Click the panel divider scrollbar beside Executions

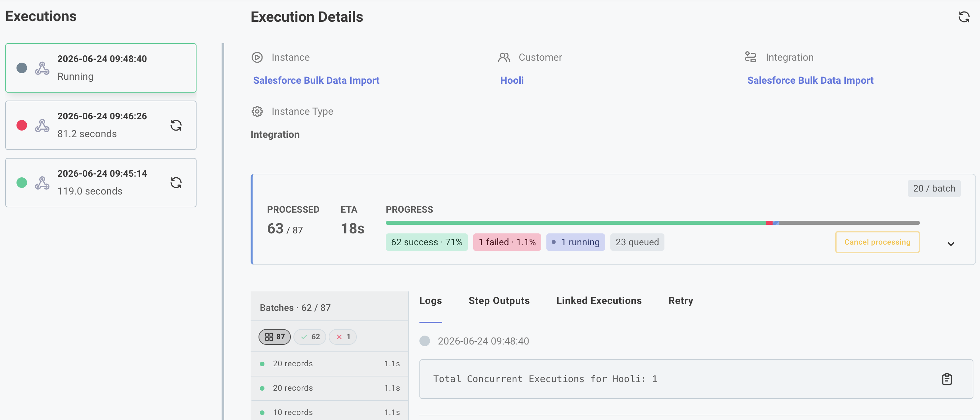pyautogui.click(x=223, y=231)
